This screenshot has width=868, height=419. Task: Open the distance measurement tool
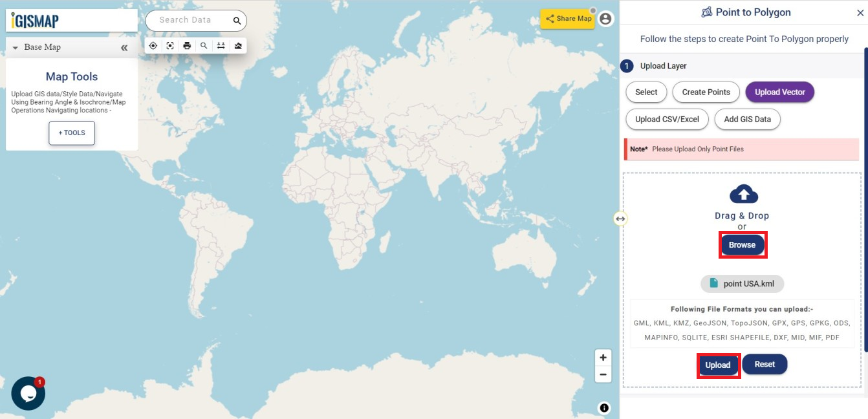click(221, 45)
